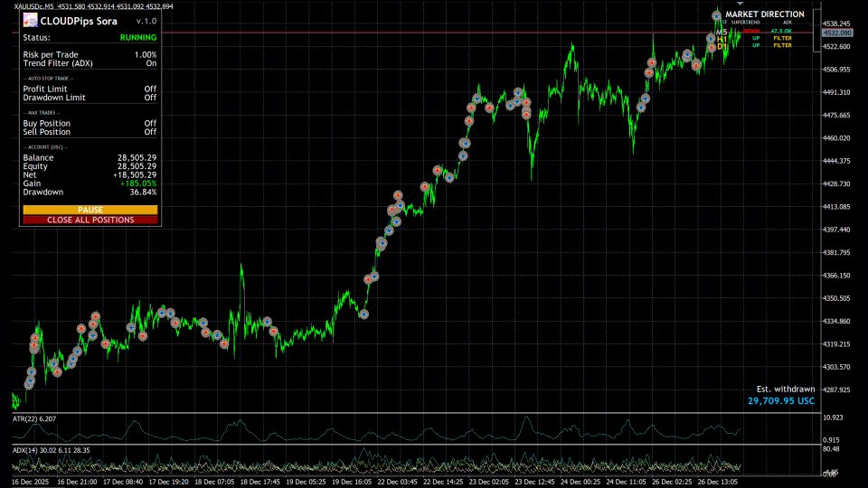Click the 4287.925 price scale label
The image size is (868, 488).
837,390
